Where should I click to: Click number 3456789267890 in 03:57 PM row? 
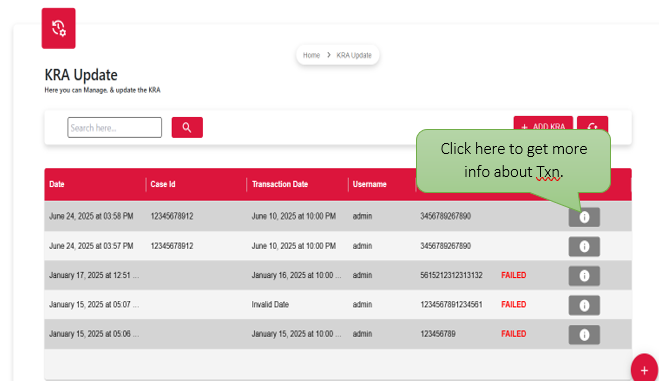445,246
